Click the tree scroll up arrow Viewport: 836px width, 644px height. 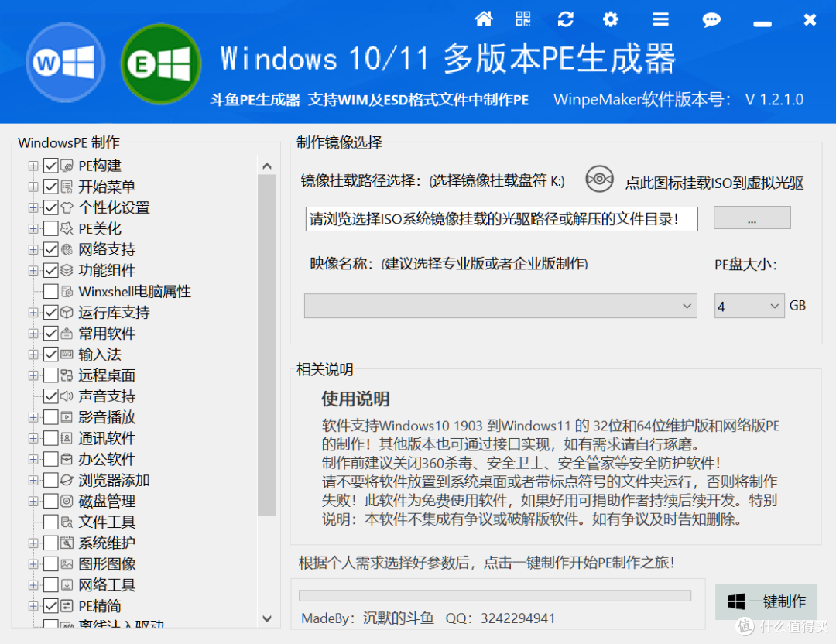point(267,166)
